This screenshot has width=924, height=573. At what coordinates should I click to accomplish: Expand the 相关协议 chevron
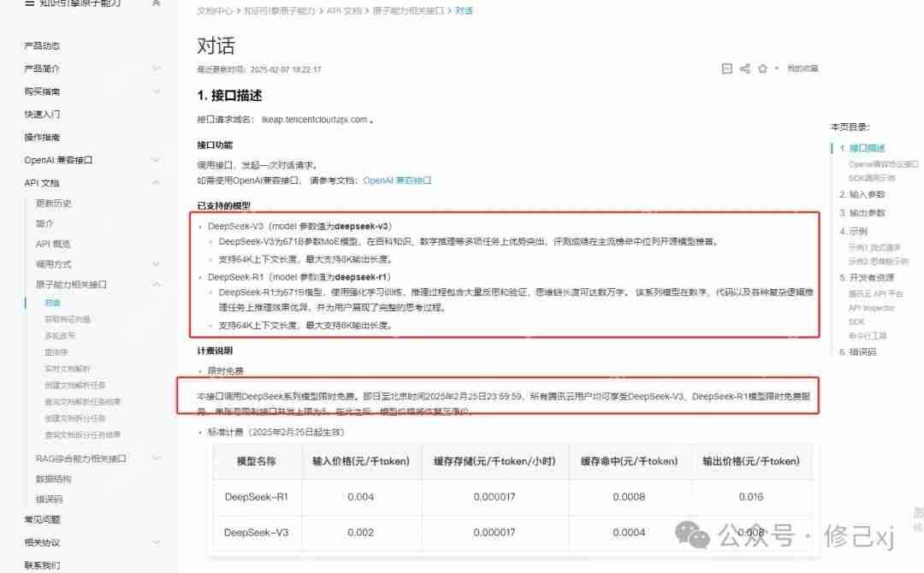157,542
